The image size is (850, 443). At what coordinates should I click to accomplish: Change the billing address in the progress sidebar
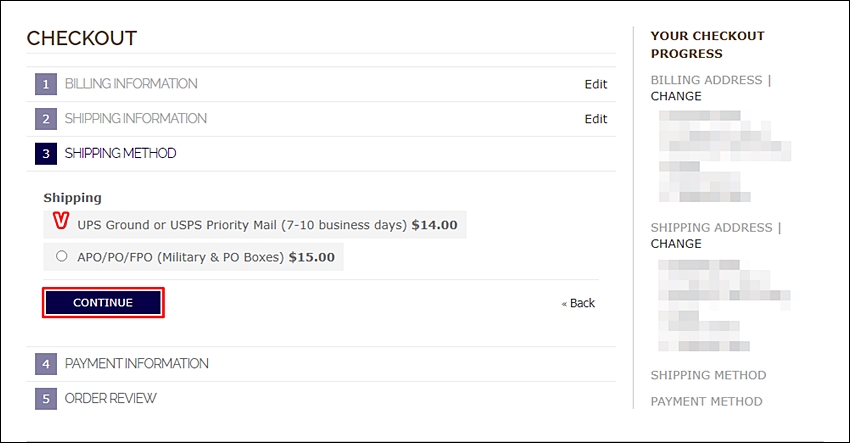(x=676, y=96)
